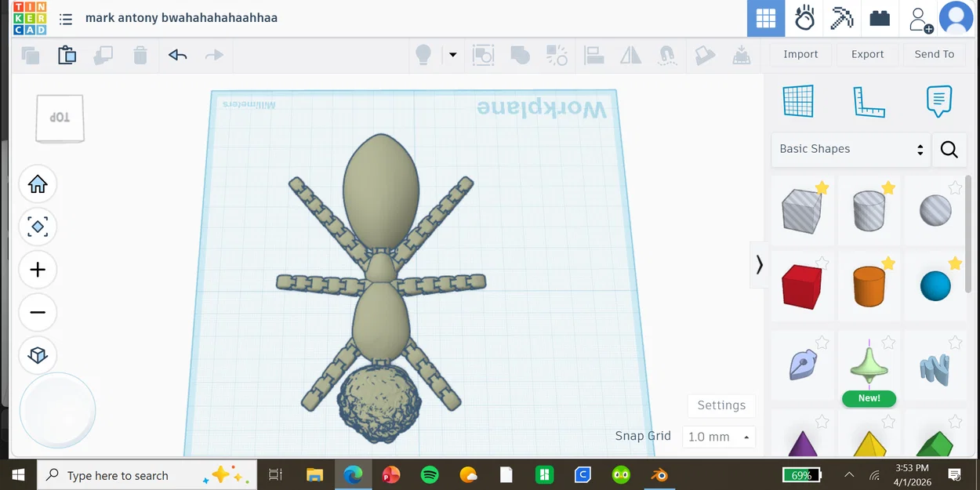Open the Snap Grid 1.0 mm dropdown
980x490 pixels.
719,437
